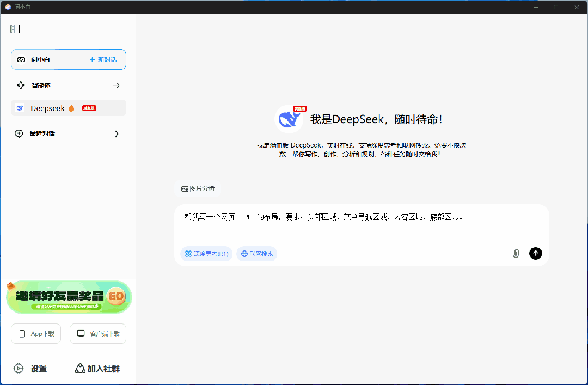Open 智能体 list via the right arrow
Screen dimensions: 588x385
(x=116, y=85)
